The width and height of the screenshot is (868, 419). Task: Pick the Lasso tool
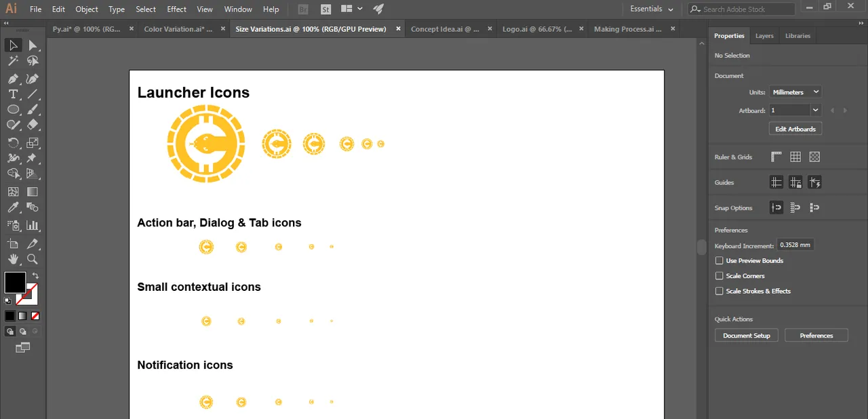[32, 62]
